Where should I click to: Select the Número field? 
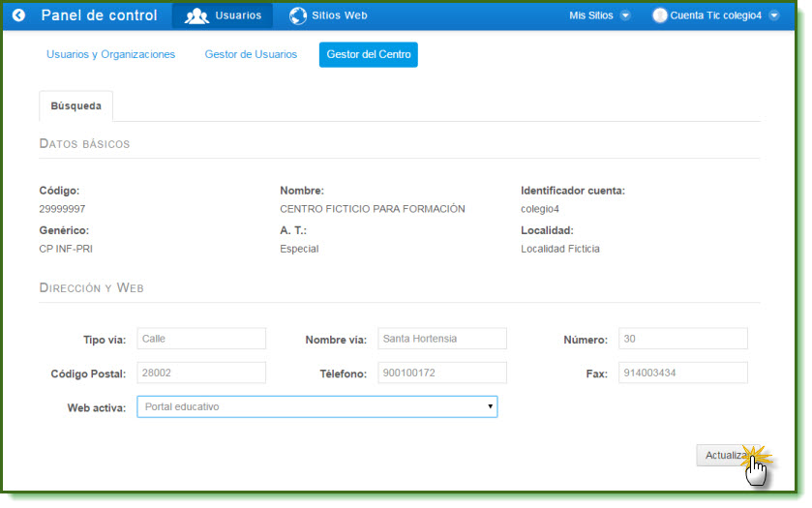pyautogui.click(x=682, y=339)
